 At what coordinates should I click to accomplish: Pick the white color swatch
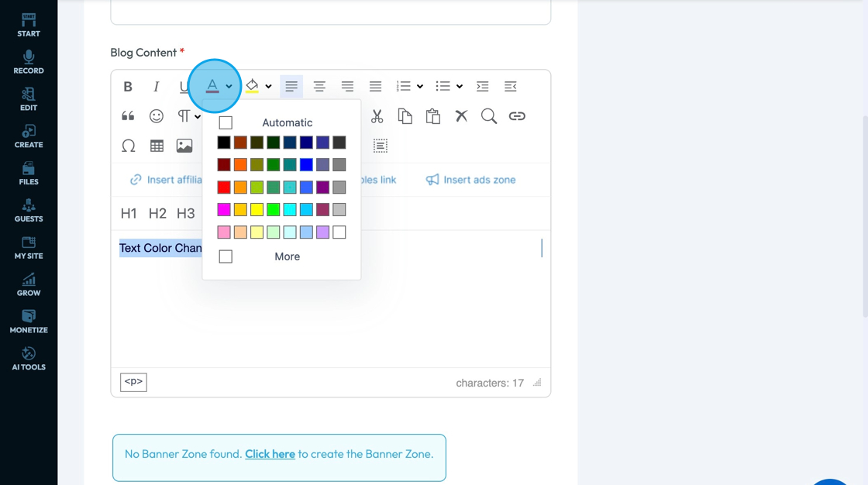[339, 232]
